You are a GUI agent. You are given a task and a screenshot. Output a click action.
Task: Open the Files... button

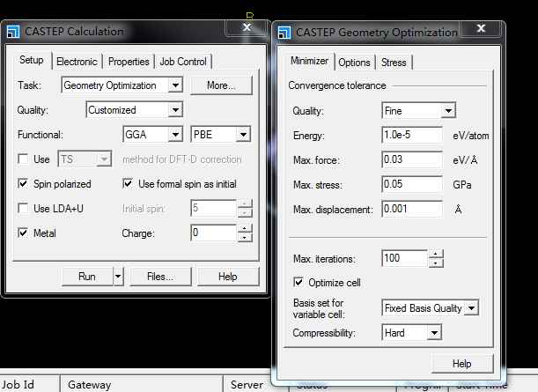160,277
